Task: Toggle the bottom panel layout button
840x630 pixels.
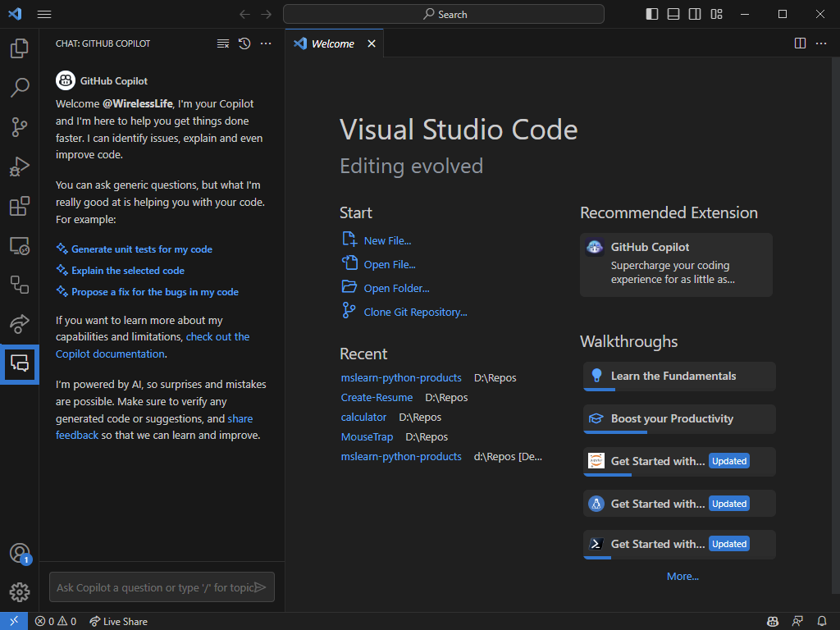Action: (673, 14)
